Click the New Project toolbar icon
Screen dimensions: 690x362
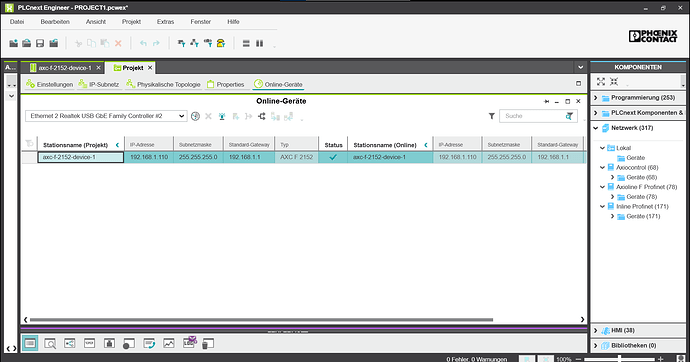14,43
